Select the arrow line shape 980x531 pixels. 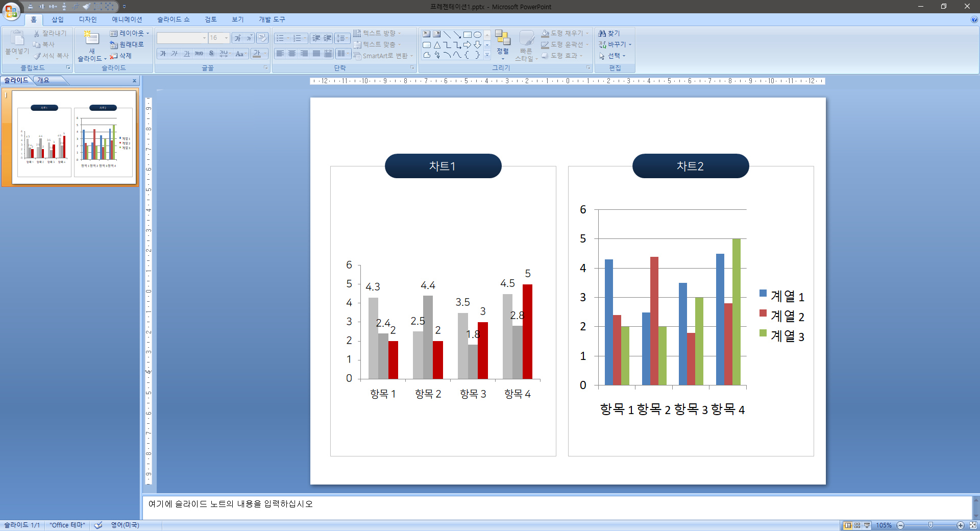[x=457, y=35]
